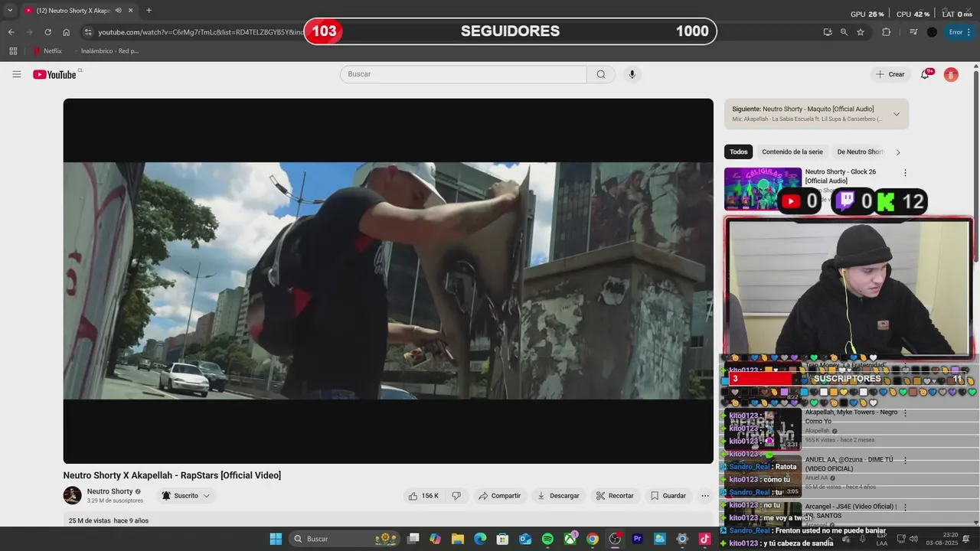The height and width of the screenshot is (551, 980).
Task: Reload the current YouTube page
Action: 47,32
